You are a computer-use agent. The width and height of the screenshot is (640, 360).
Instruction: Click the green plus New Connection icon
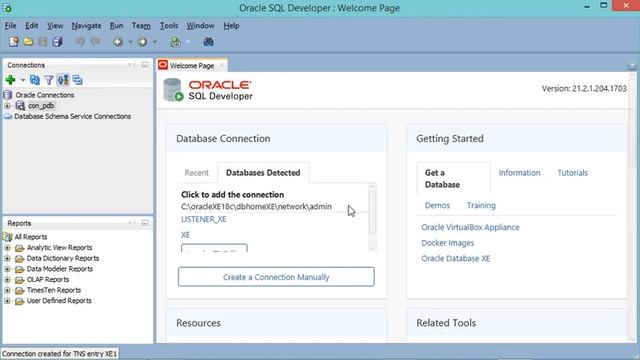pyautogui.click(x=11, y=80)
